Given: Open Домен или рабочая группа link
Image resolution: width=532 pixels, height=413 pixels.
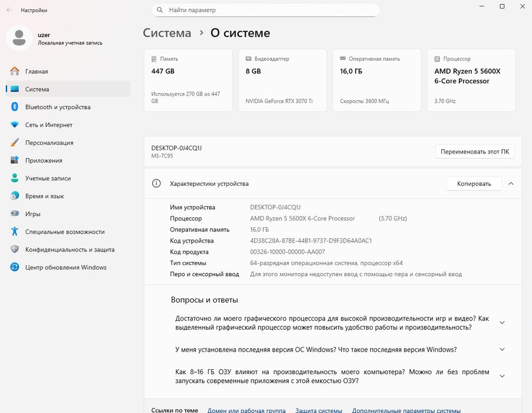Looking at the screenshot, I should 247,410.
